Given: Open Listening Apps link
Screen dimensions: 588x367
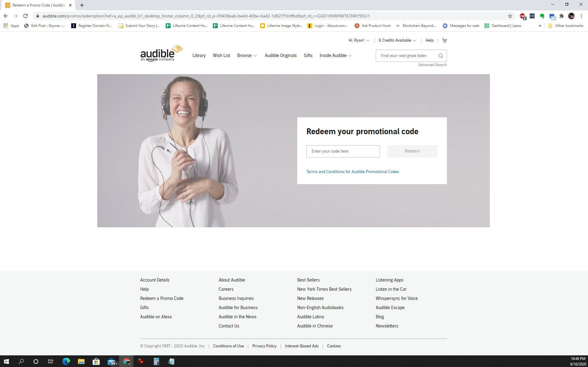Looking at the screenshot, I should tap(390, 280).
